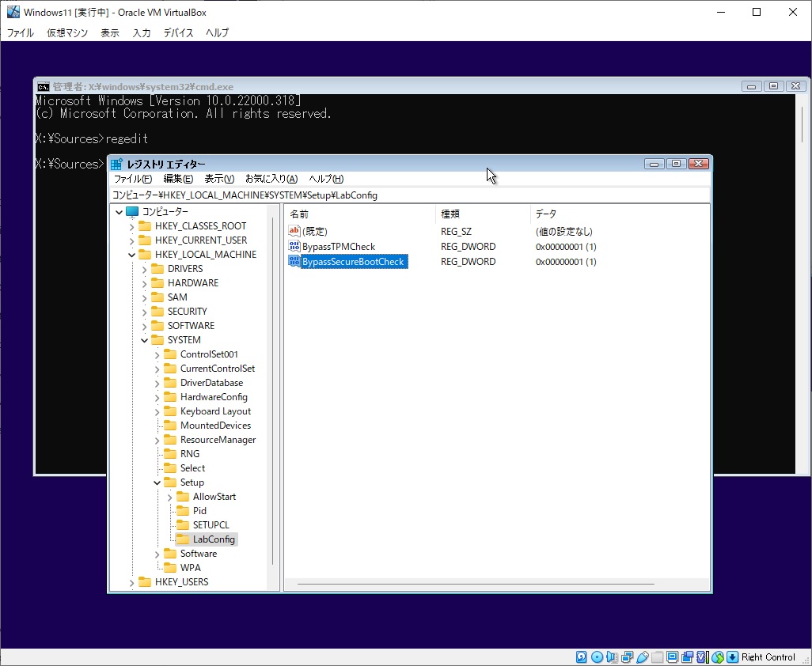
Task: Expand the Software key under SYSTEM
Action: (x=157, y=554)
